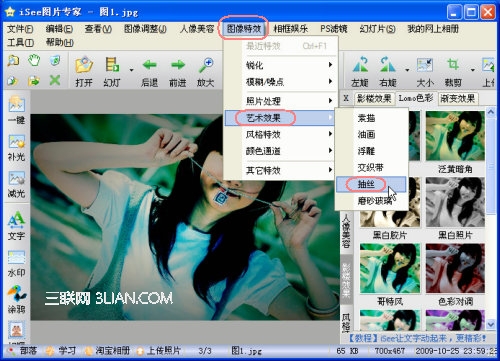Expand the 模糊/噪点 submenu
This screenshot has width=500, height=361.
click(x=280, y=82)
